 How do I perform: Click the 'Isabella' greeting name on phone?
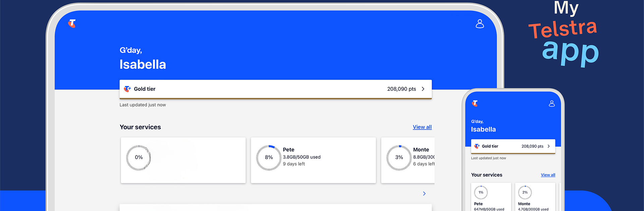[483, 129]
